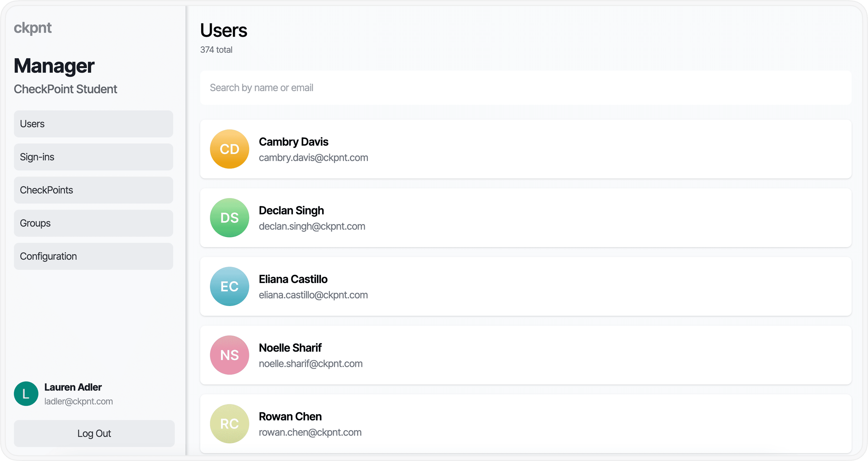Click the eliana.castillo@ckpnt.com email

313,295
